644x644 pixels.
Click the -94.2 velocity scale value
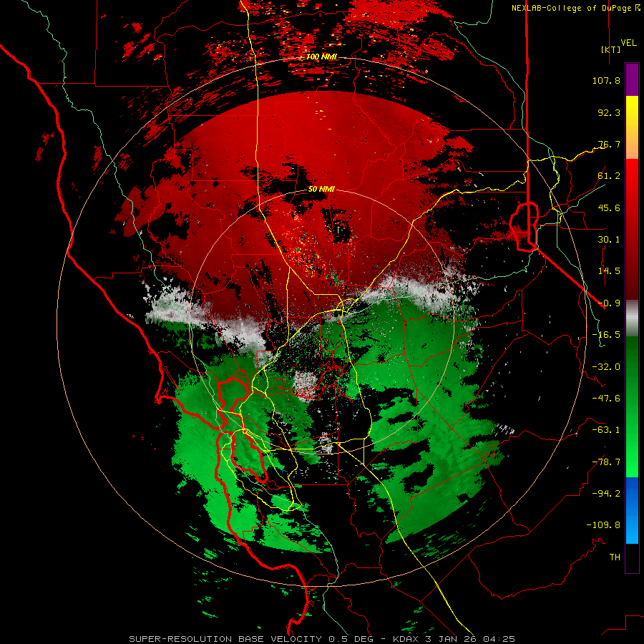coord(606,494)
